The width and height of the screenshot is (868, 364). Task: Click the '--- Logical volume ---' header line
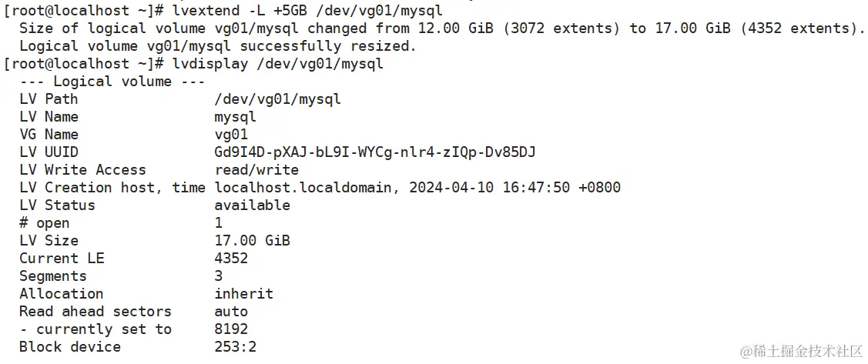pos(112,82)
